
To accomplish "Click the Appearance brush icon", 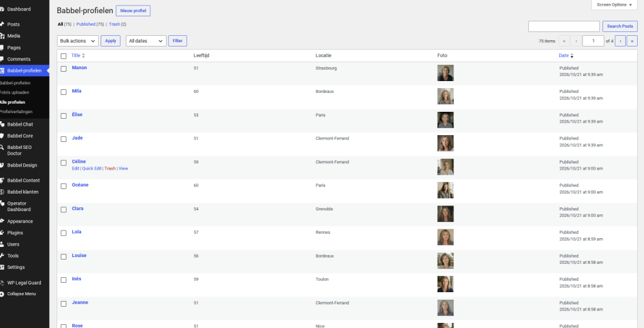I will click(x=2, y=221).
